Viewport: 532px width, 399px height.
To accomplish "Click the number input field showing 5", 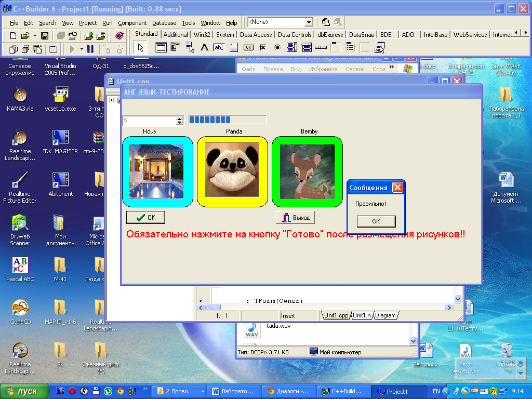I will pos(149,121).
